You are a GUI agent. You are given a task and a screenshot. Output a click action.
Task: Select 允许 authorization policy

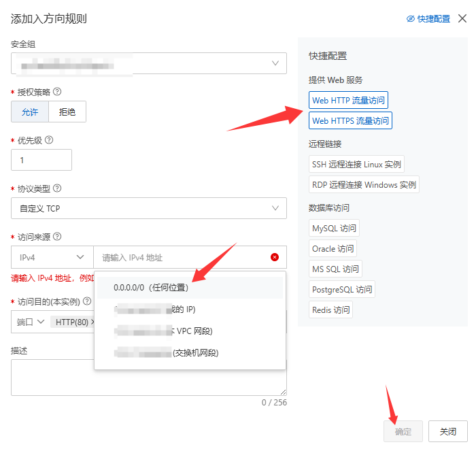pos(30,112)
